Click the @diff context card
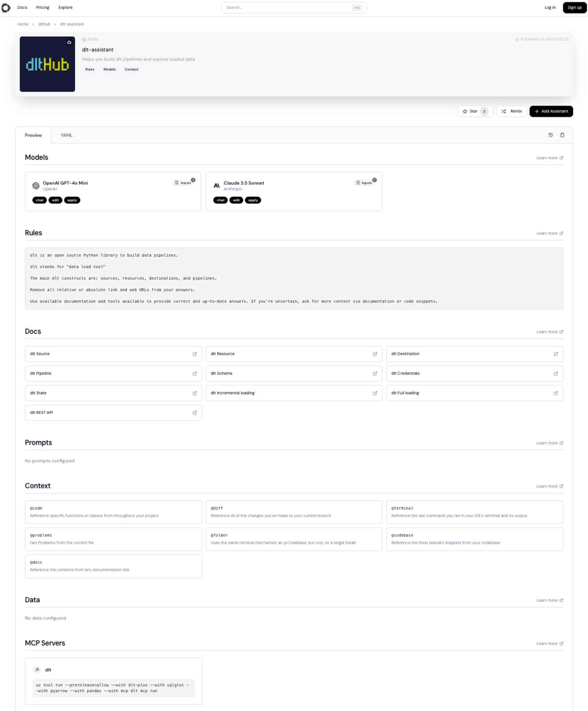This screenshot has height=711, width=588. 294,512
